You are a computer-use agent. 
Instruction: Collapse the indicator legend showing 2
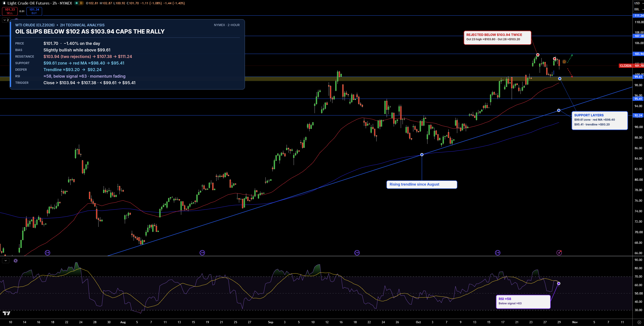click(6, 20)
